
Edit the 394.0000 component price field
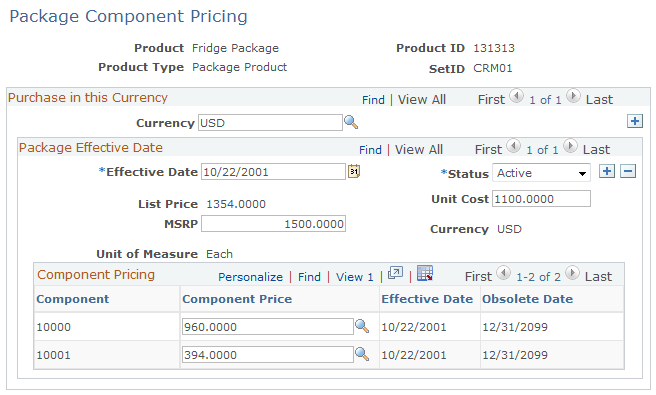click(268, 355)
